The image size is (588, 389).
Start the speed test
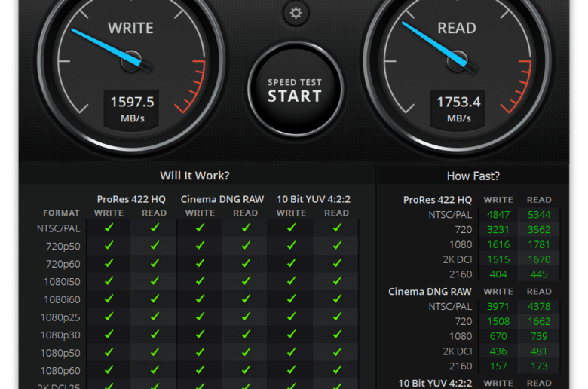pyautogui.click(x=295, y=90)
